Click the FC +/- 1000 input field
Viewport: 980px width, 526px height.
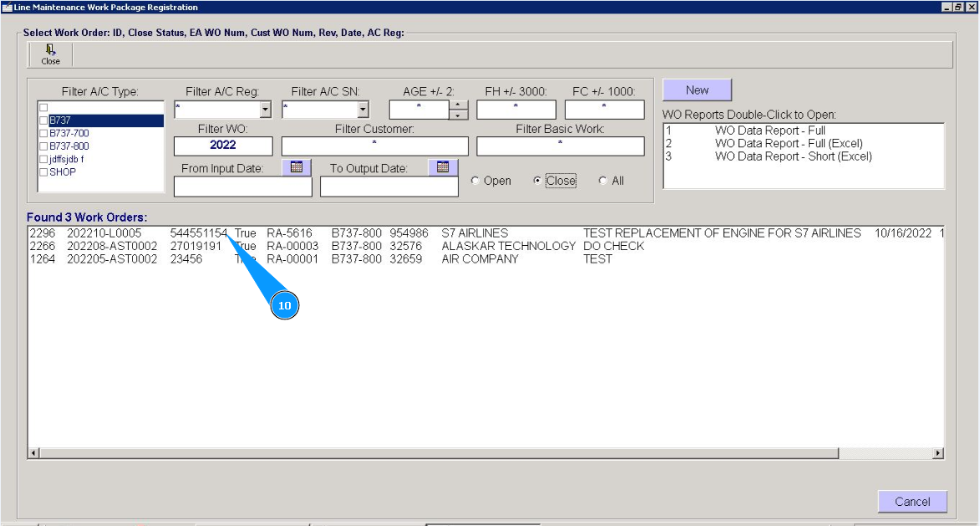[604, 110]
